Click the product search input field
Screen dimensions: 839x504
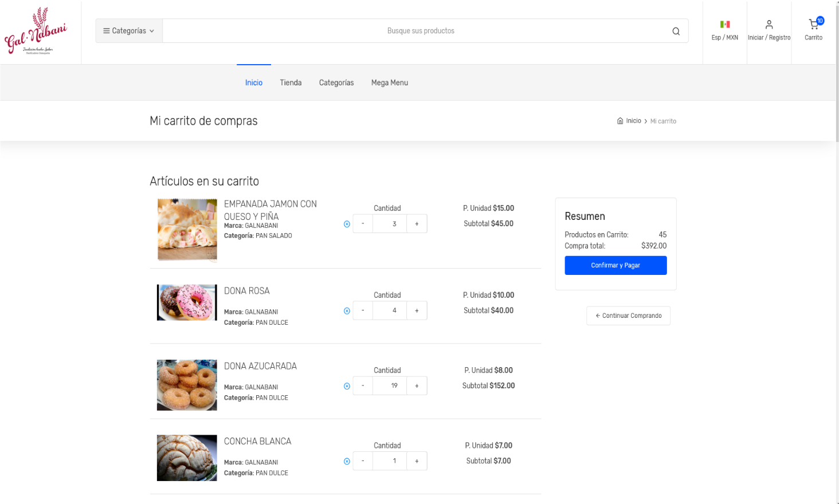click(x=420, y=31)
